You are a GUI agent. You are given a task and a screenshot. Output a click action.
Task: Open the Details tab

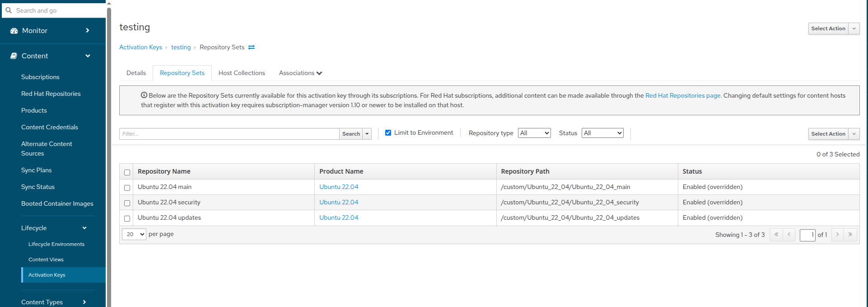pos(136,73)
